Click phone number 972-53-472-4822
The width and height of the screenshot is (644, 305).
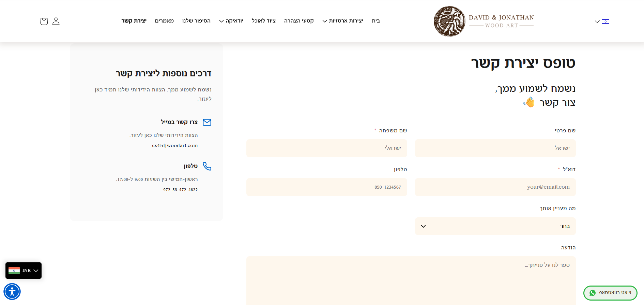(180, 190)
